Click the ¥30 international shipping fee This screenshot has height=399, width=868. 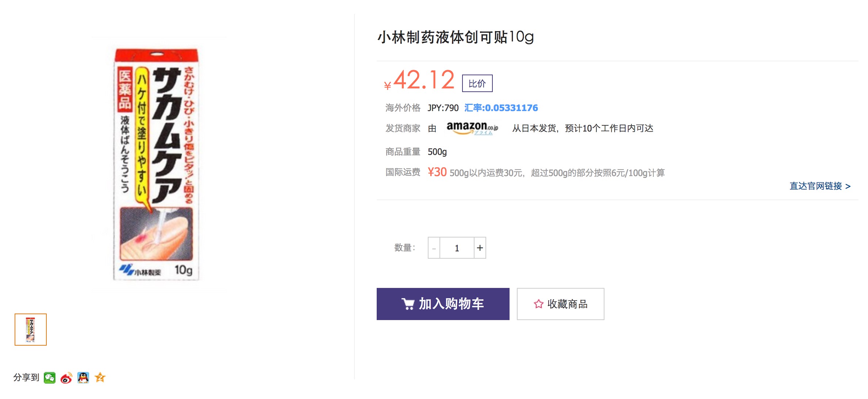[437, 172]
